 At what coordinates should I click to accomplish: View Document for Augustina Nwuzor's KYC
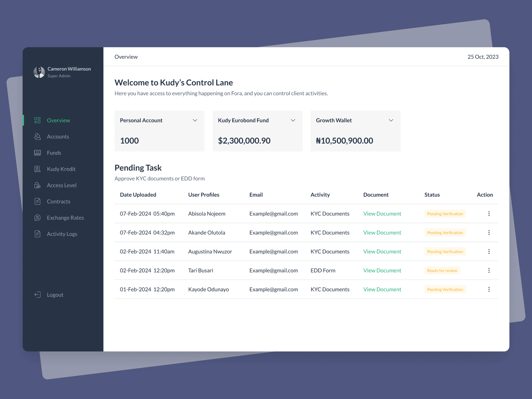click(382, 251)
